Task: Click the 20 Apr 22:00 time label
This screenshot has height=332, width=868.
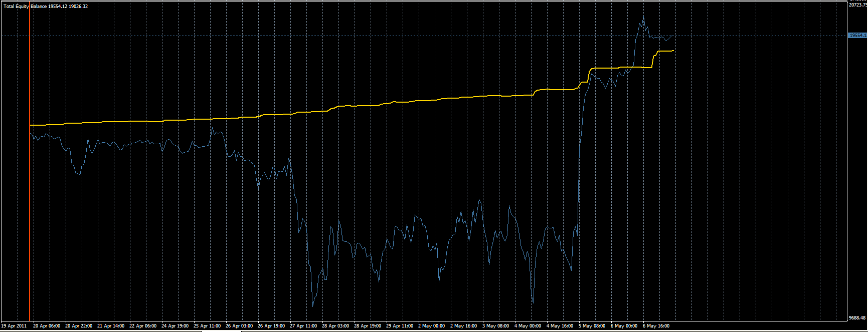Action: 79,326
